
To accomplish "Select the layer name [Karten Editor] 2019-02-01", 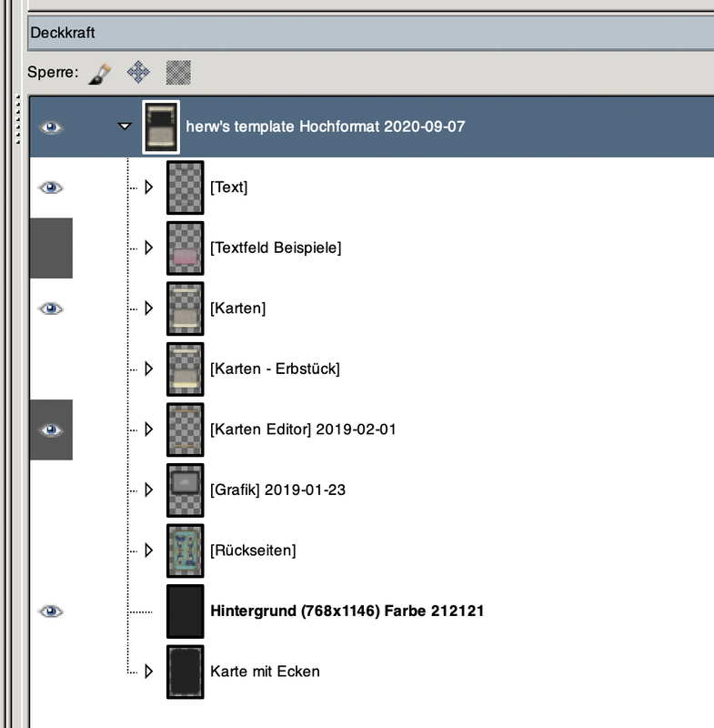I will pos(303,429).
